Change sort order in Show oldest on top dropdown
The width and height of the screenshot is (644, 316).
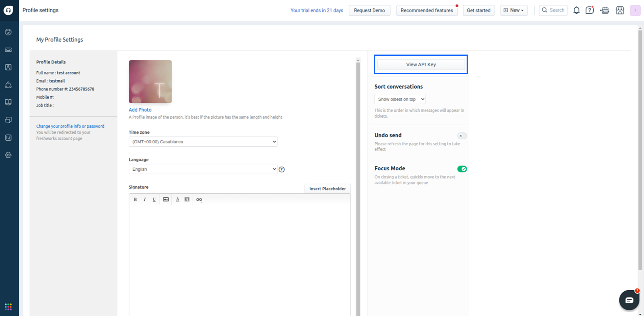400,99
